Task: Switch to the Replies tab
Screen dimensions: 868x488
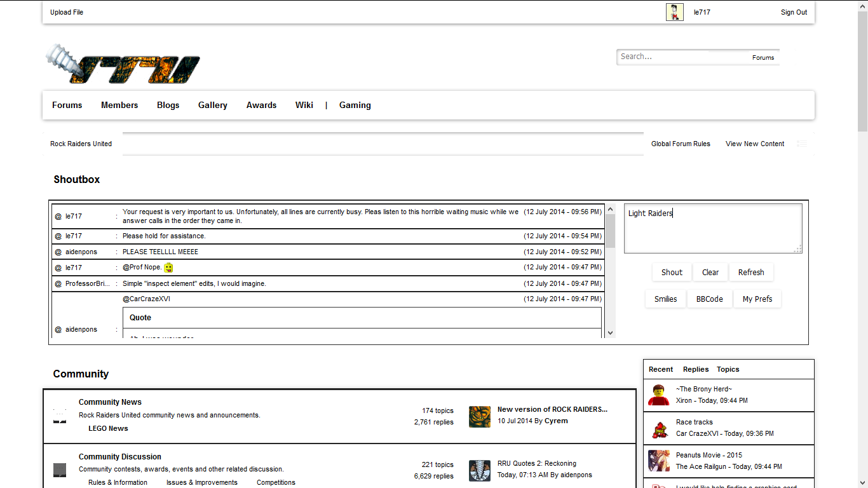Action: (x=696, y=369)
